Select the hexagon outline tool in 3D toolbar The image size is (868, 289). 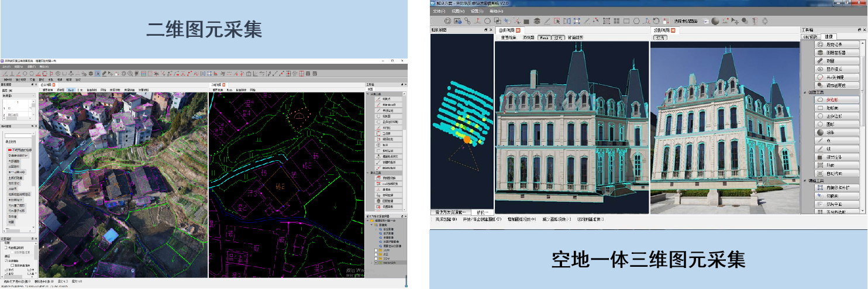[x=636, y=21]
